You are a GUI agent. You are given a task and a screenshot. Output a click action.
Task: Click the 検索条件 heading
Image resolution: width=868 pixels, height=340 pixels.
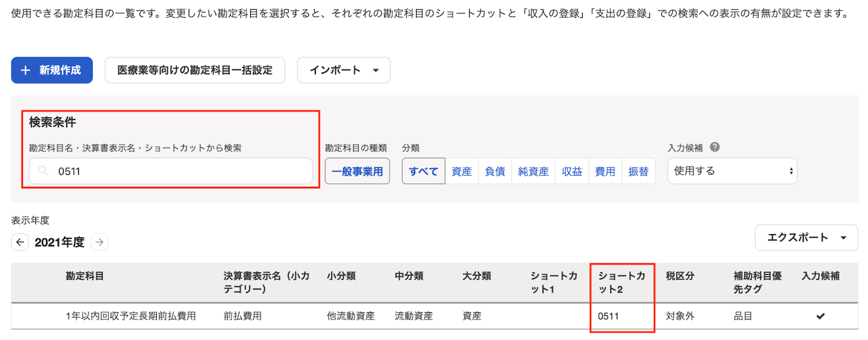[x=53, y=122]
